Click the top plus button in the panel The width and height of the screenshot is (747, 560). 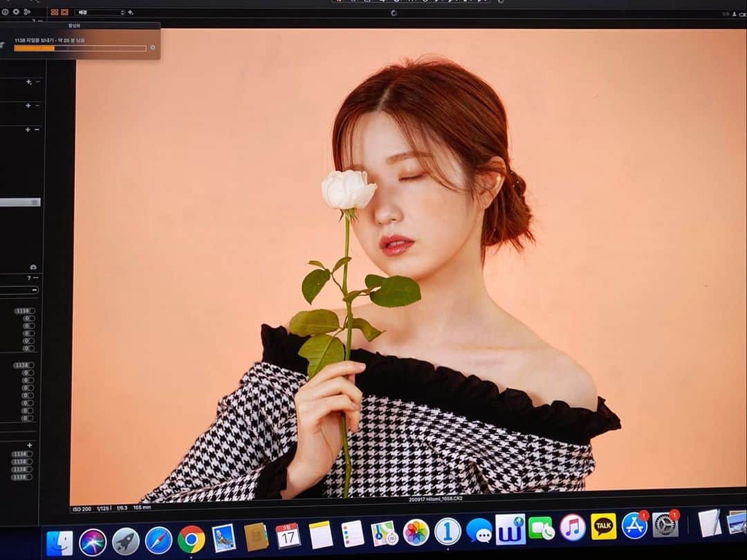[x=28, y=82]
